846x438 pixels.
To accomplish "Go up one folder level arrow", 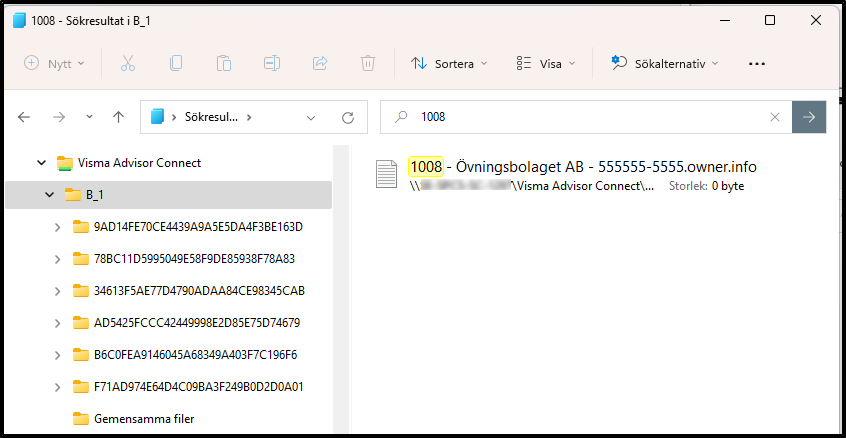I will click(118, 117).
